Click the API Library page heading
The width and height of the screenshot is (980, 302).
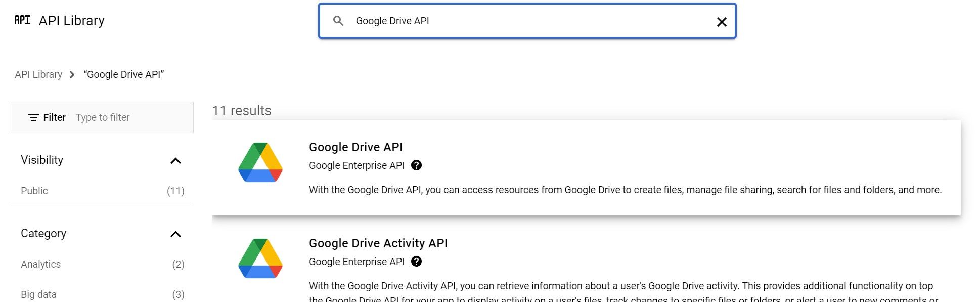click(x=72, y=20)
